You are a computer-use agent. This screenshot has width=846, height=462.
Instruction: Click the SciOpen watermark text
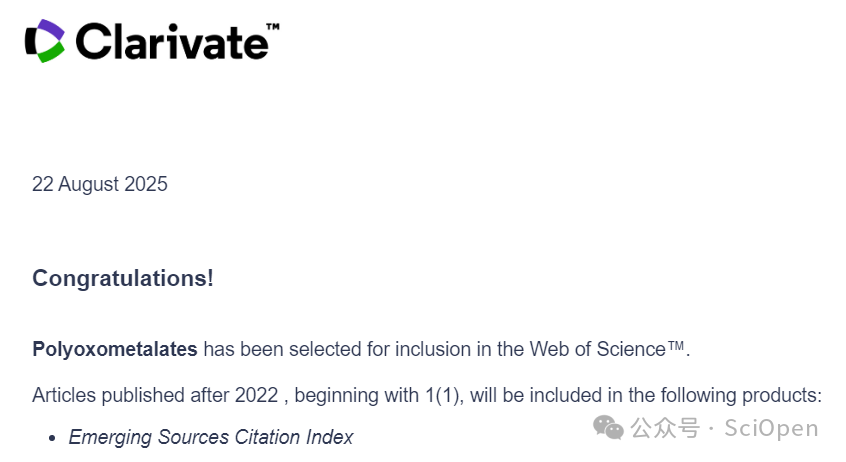point(771,428)
